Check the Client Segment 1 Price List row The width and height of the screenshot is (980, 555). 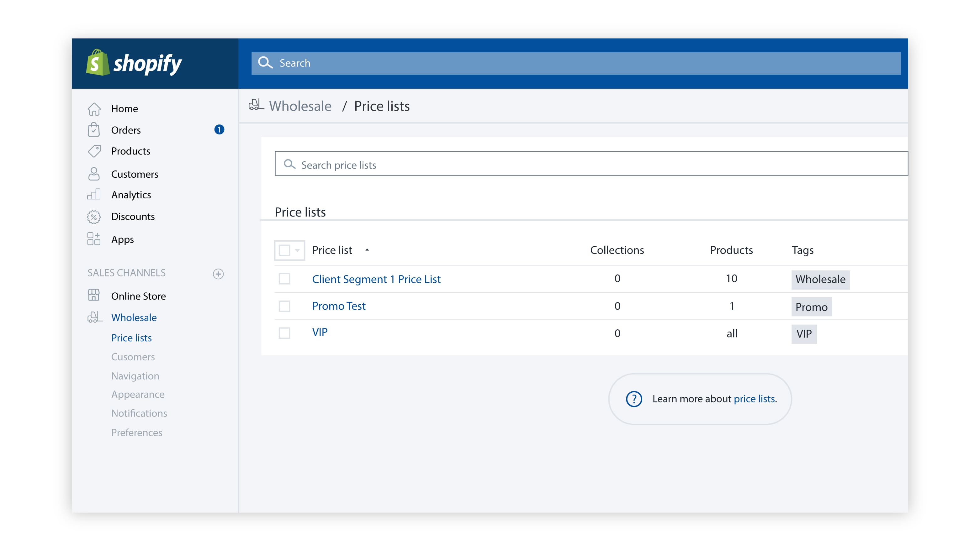284,279
